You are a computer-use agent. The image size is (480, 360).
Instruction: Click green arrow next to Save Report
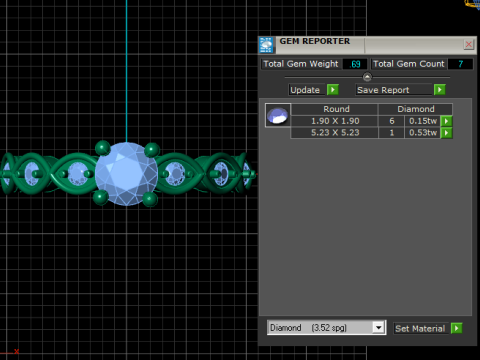pos(440,90)
